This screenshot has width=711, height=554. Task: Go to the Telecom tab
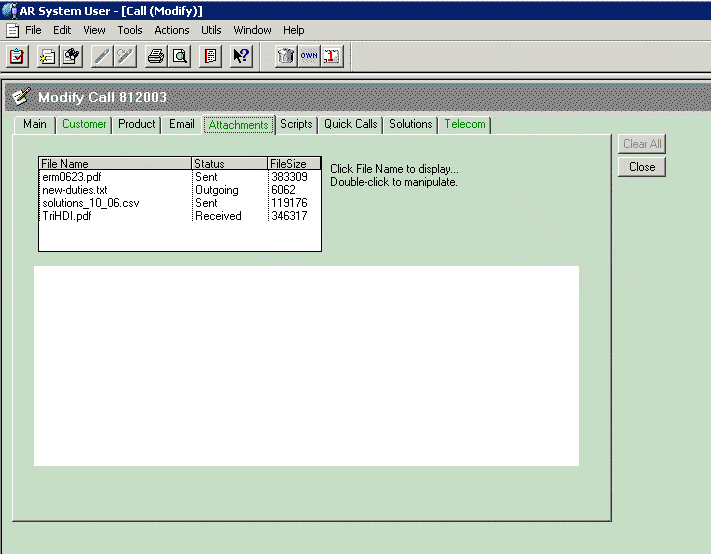click(465, 125)
